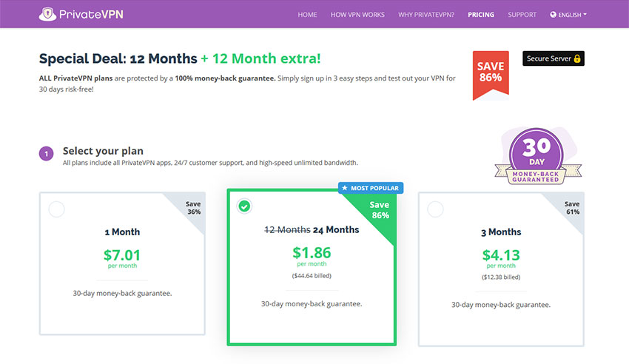The image size is (629, 364).
Task: Click the 30 Day money-back guaranteed seal
Action: (x=537, y=157)
